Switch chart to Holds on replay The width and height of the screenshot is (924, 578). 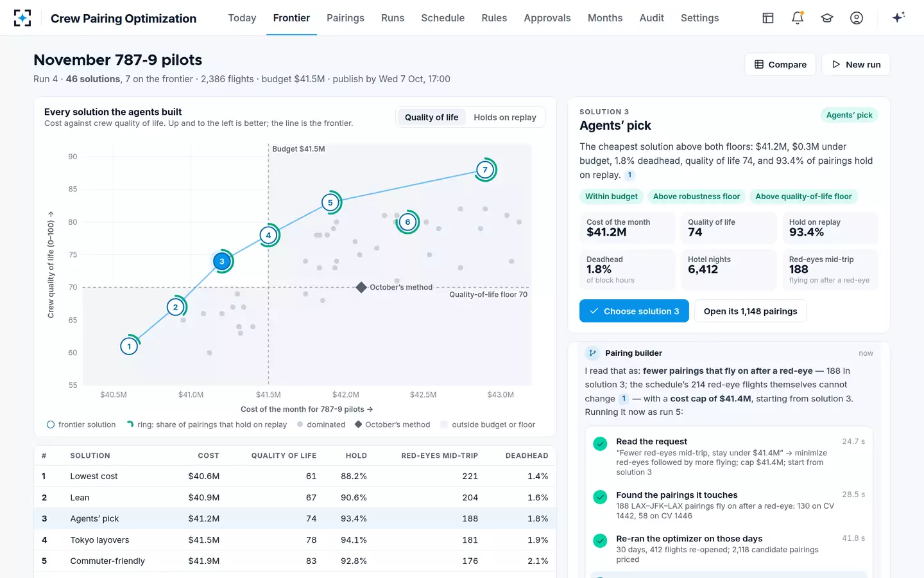tap(505, 118)
